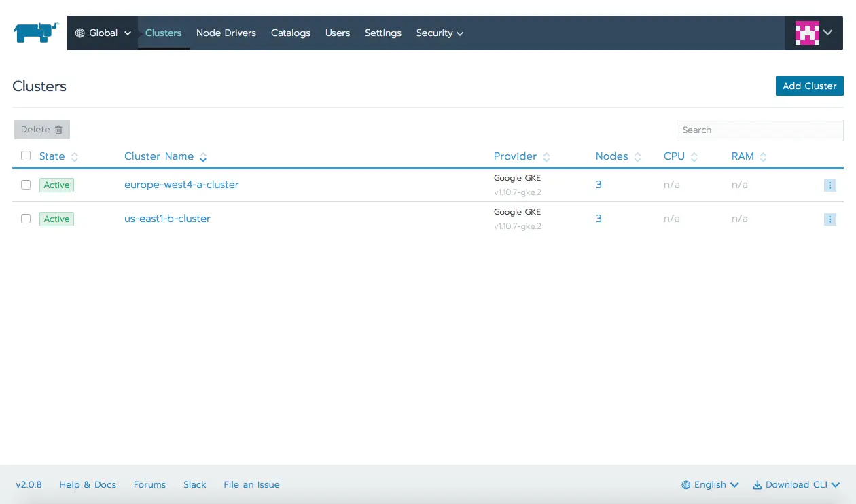The height and width of the screenshot is (504, 856).
Task: Open actions menu for europe-west4-a-cluster
Action: tap(830, 185)
